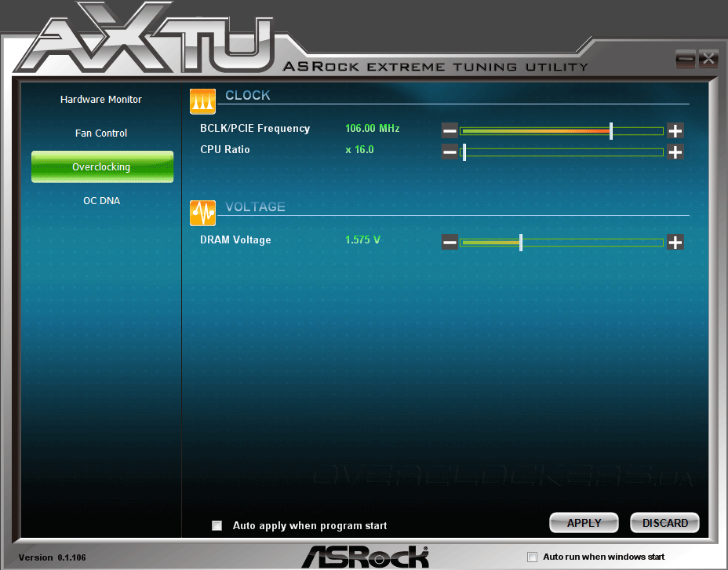Click the DRAM Voltage slider handle

pyautogui.click(x=521, y=243)
